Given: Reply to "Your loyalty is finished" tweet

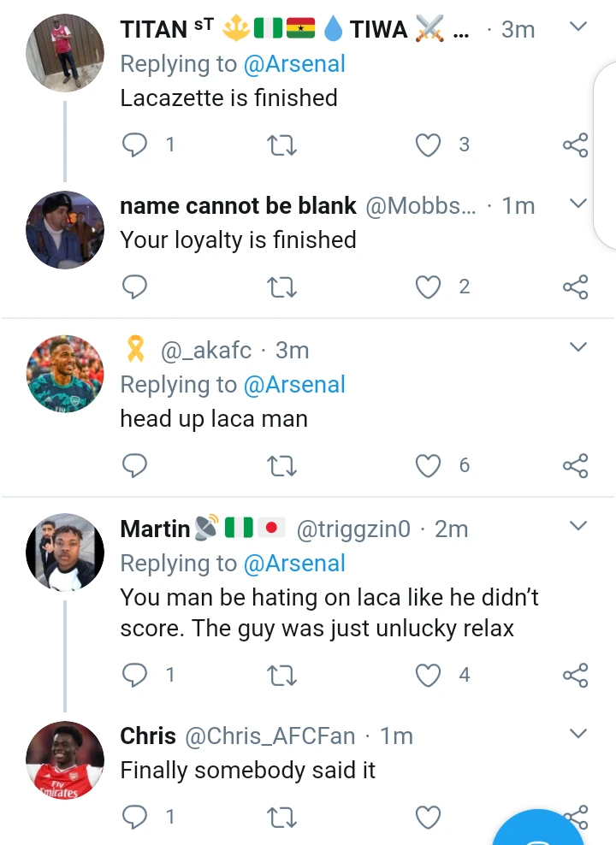Looking at the screenshot, I should click(135, 287).
